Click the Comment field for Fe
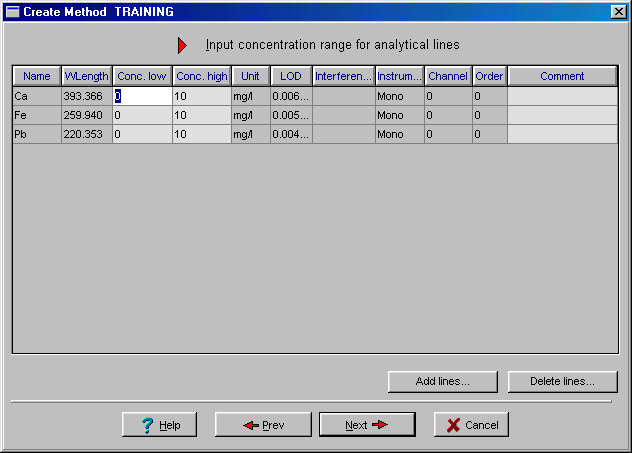The height and width of the screenshot is (453, 632). point(562,115)
